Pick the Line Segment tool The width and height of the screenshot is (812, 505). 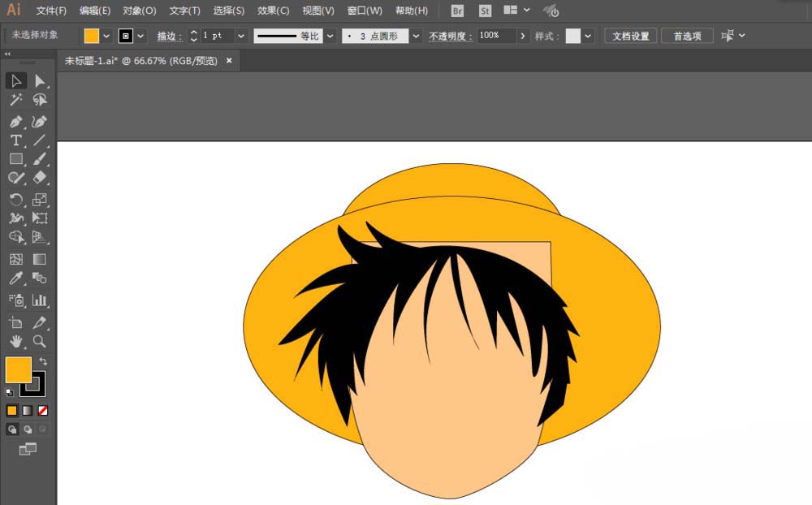click(40, 140)
